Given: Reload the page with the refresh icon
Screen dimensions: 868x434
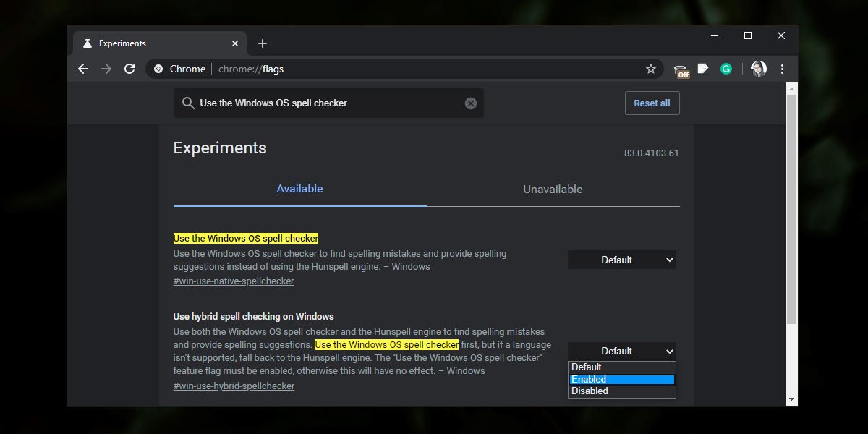Looking at the screenshot, I should pyautogui.click(x=129, y=69).
